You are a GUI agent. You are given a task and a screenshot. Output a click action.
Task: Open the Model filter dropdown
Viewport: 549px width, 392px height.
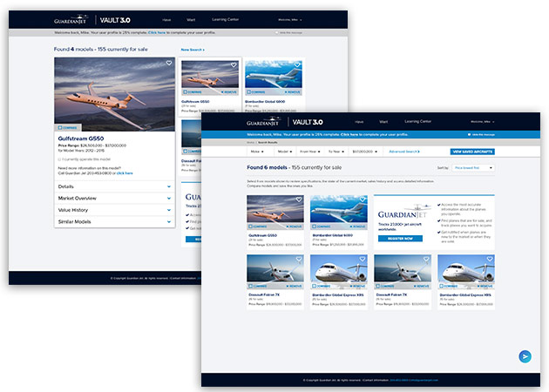[285, 152]
